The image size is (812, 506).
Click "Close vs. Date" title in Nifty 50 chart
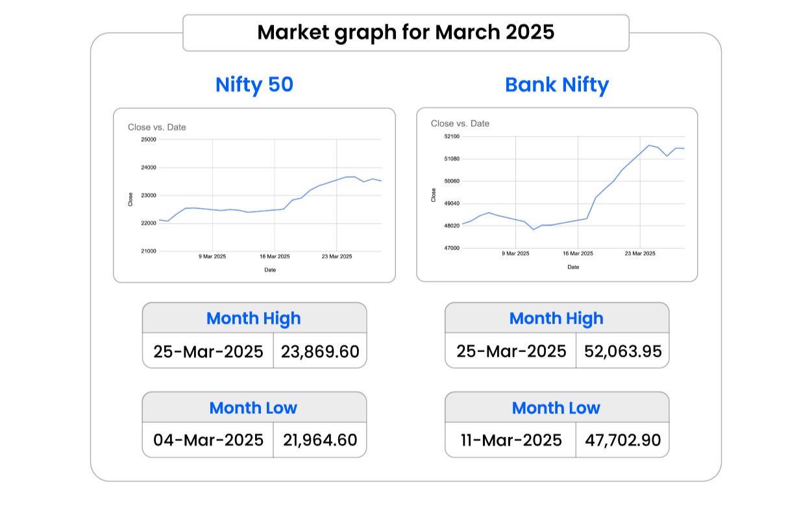pos(157,127)
